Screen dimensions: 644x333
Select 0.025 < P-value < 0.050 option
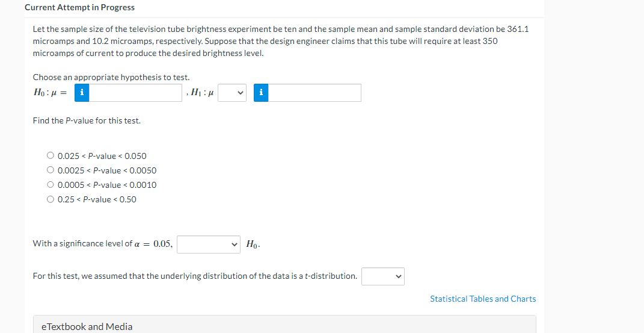50,155
